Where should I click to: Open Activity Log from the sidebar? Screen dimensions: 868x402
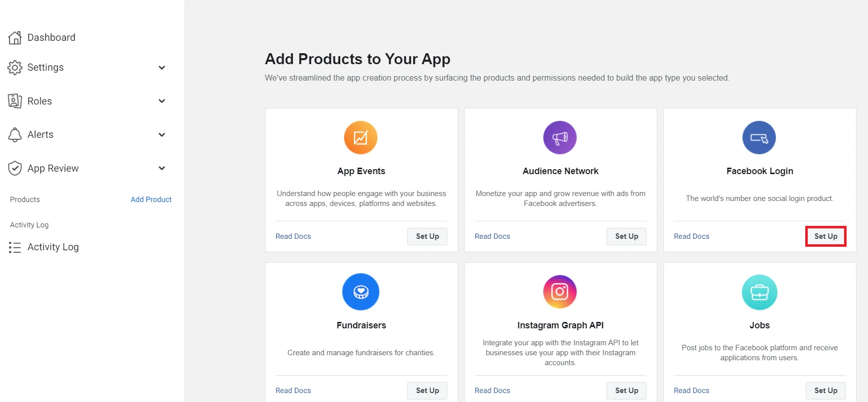[53, 247]
